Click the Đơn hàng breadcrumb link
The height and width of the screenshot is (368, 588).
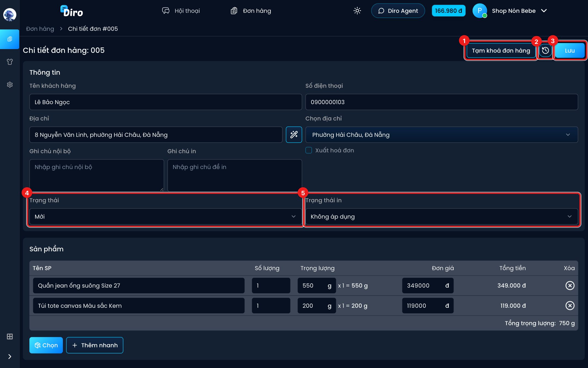pyautogui.click(x=40, y=29)
